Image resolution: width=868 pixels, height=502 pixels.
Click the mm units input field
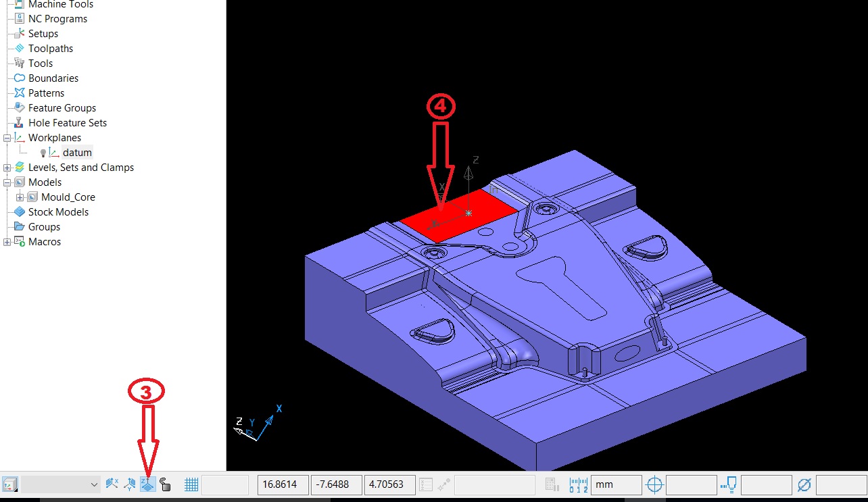click(x=614, y=484)
